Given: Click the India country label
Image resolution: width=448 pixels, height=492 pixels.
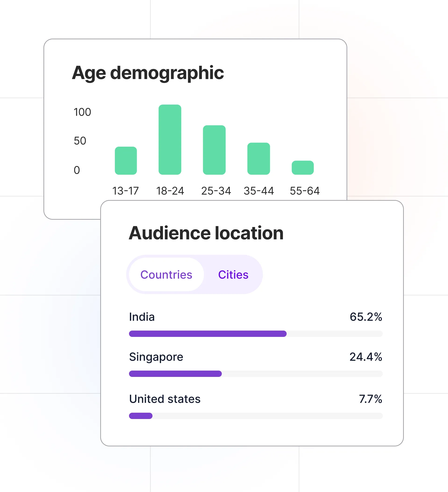Looking at the screenshot, I should pyautogui.click(x=142, y=317).
